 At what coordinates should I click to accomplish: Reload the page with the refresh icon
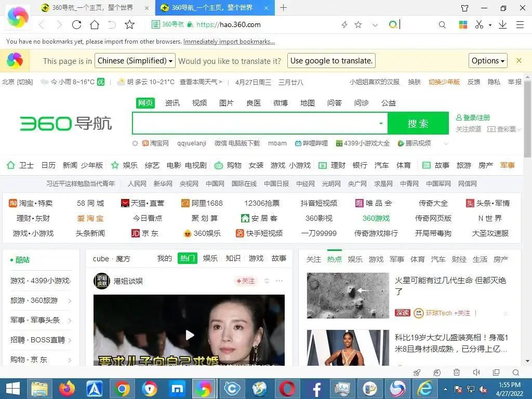[77, 24]
